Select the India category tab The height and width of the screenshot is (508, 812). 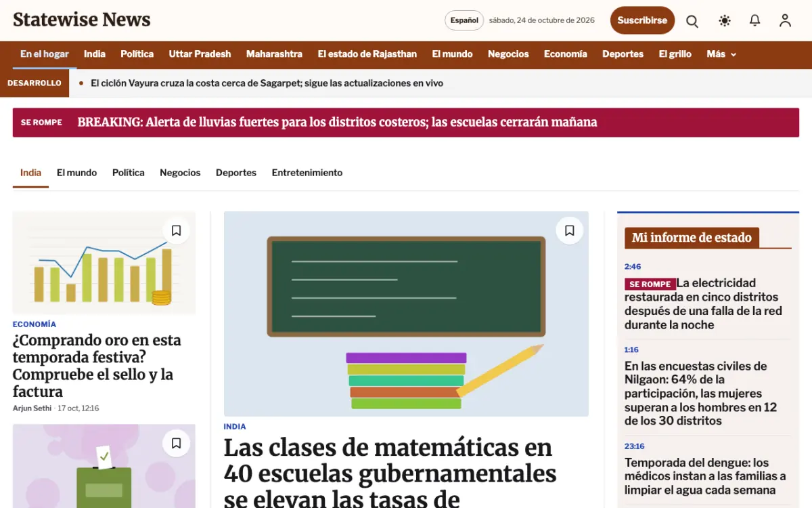tap(30, 173)
